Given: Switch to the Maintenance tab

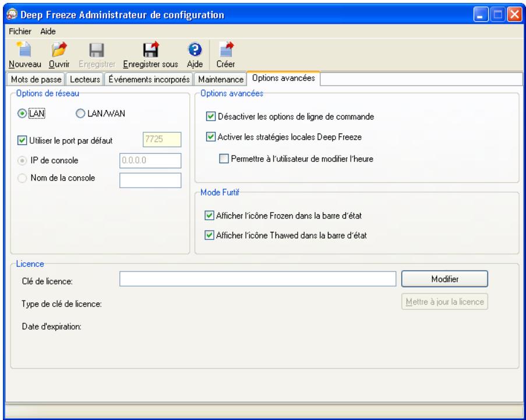Looking at the screenshot, I should (x=220, y=79).
